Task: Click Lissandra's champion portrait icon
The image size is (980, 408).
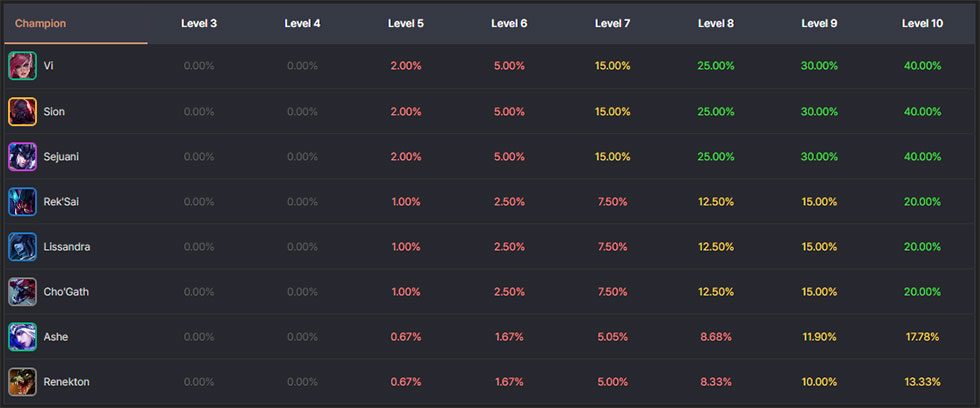Action: pyautogui.click(x=22, y=247)
